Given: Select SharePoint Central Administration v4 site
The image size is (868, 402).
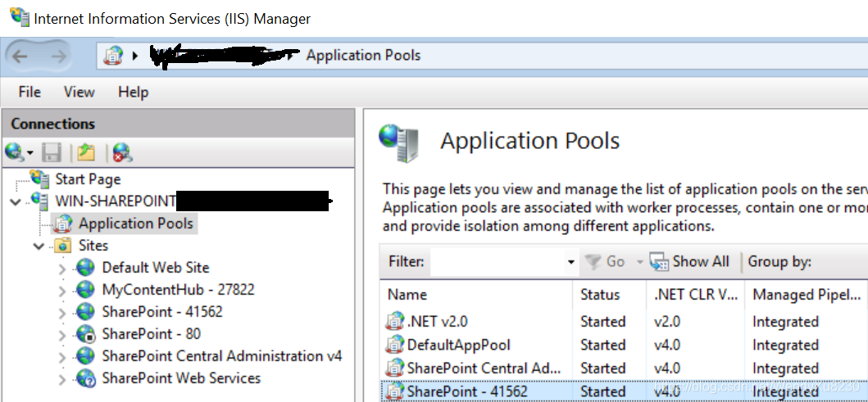Looking at the screenshot, I should [222, 356].
